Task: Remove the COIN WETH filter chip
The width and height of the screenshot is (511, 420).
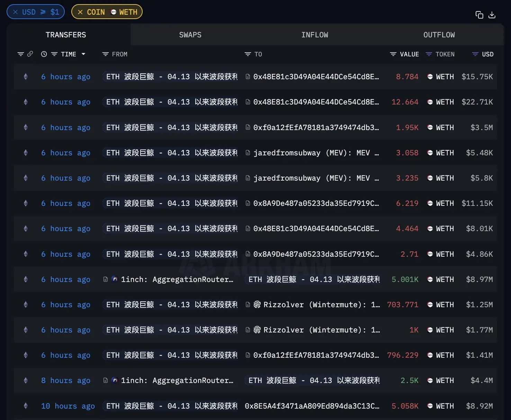Action: click(80, 12)
